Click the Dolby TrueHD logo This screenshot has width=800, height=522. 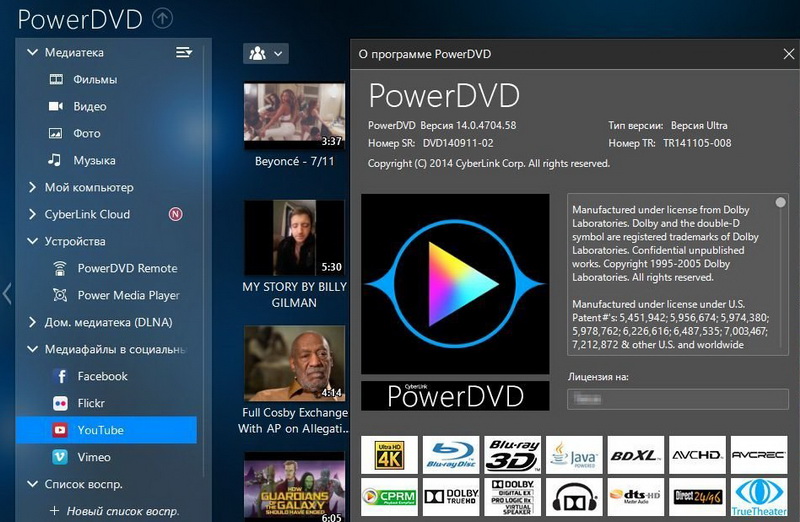(451, 497)
